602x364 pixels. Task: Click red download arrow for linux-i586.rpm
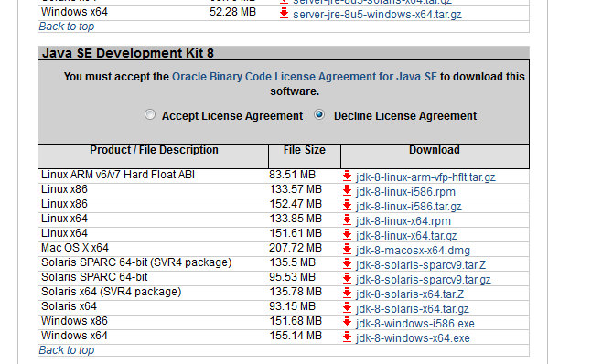[347, 190]
